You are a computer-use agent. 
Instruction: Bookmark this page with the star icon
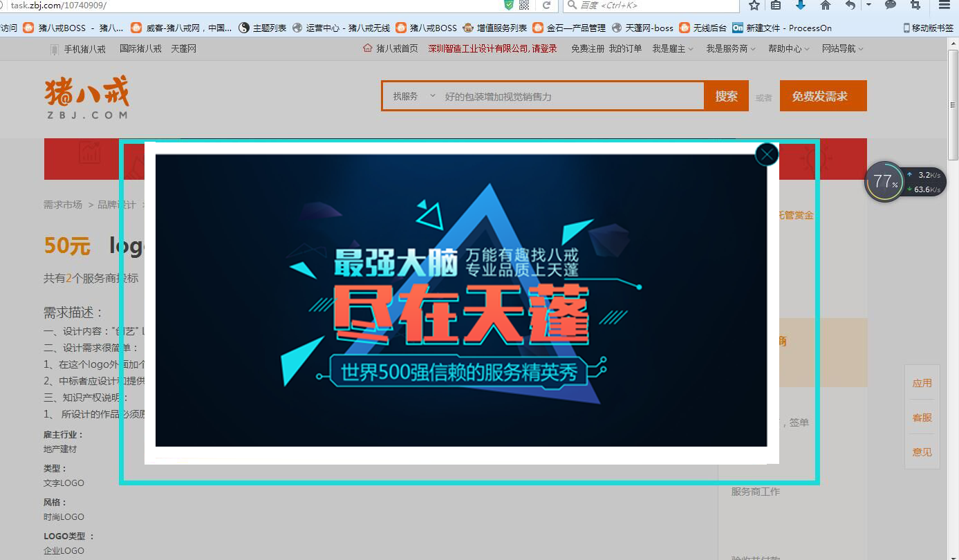[x=754, y=5]
